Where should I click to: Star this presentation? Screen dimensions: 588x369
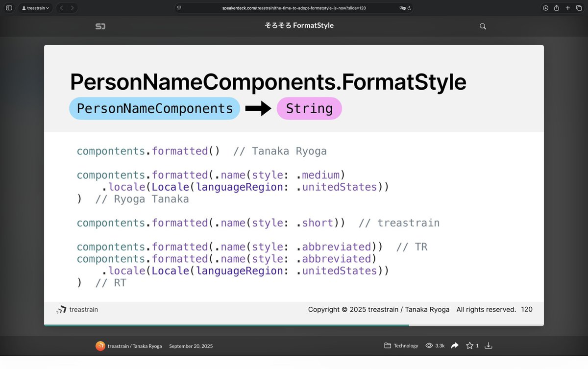(469, 345)
